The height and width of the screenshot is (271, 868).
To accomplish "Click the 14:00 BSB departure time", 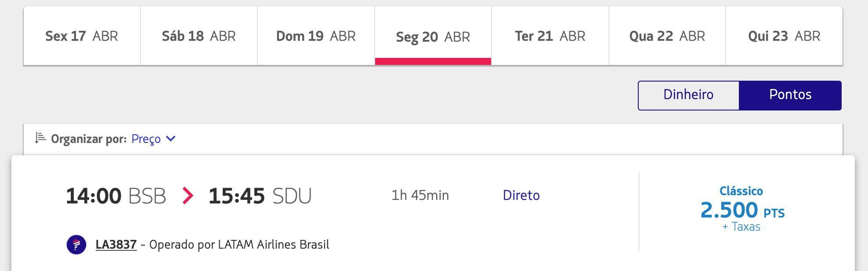I will point(116,196).
